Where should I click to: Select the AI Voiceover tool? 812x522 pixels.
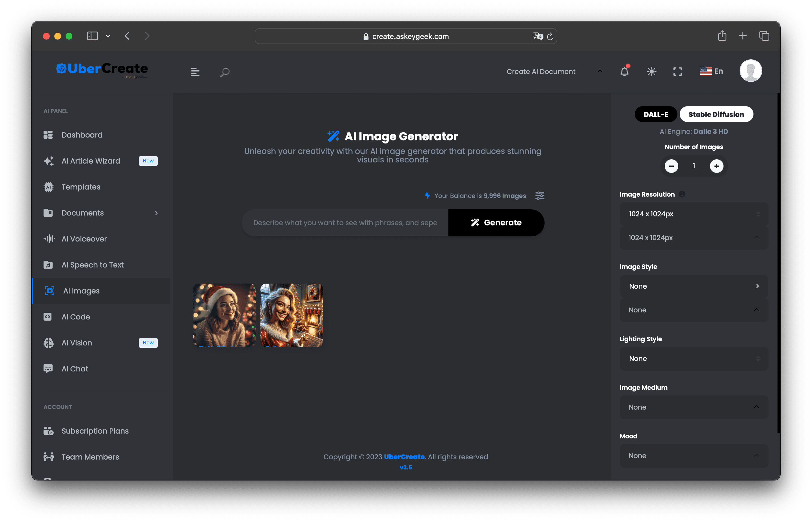pyautogui.click(x=84, y=239)
